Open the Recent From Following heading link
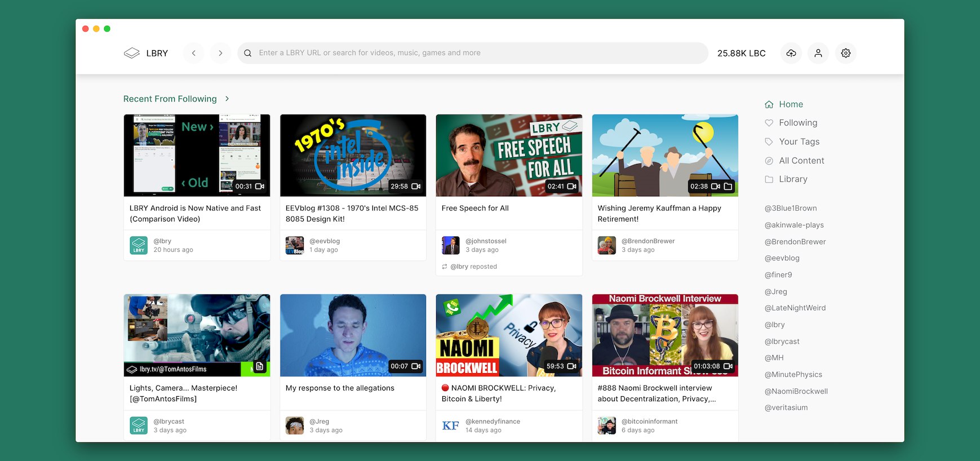Viewport: 980px width, 461px height. click(170, 99)
